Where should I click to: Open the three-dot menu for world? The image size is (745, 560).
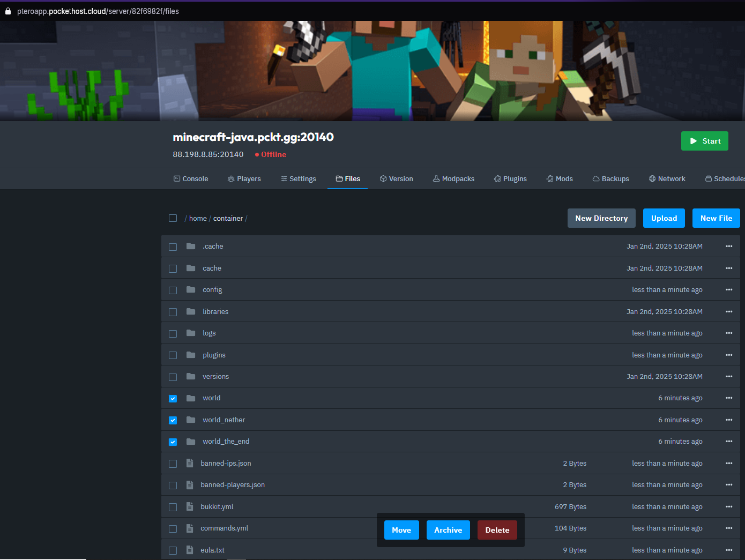pos(729,398)
